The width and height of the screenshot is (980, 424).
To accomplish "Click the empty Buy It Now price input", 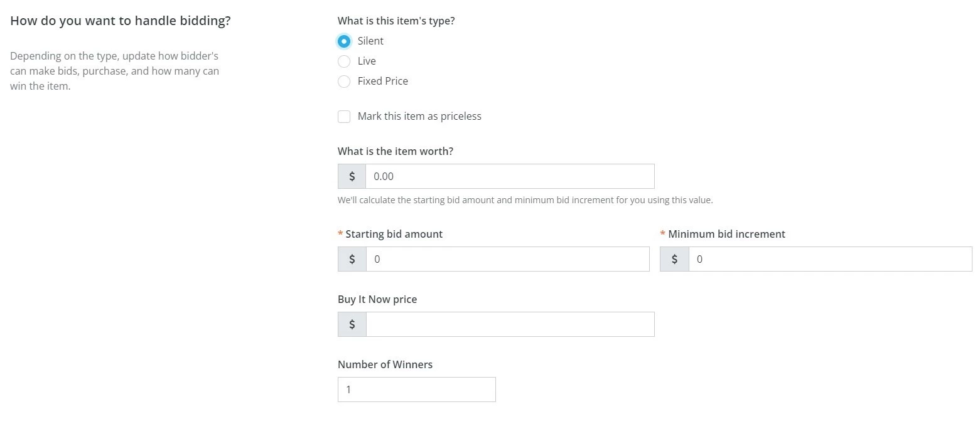I will click(509, 324).
